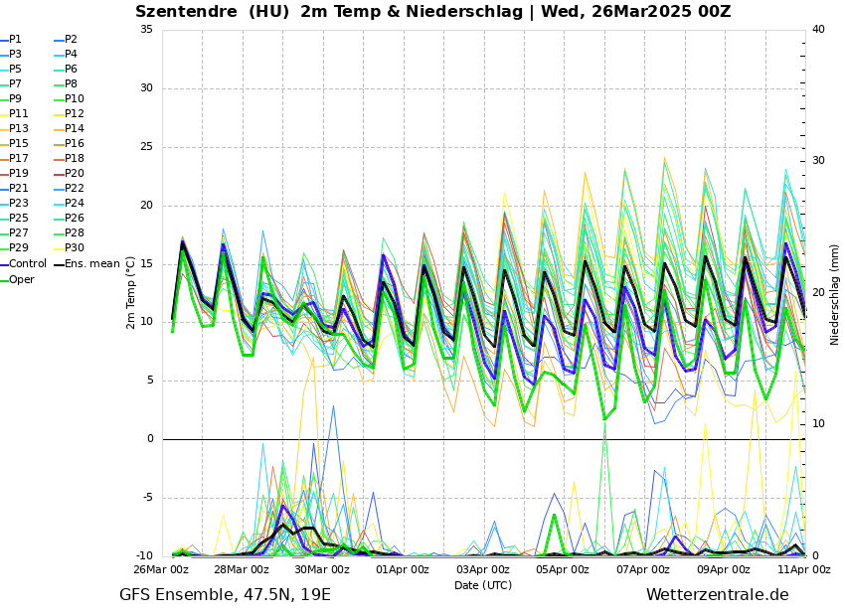Click the P30 legend label
845x616 pixels.
click(75, 248)
